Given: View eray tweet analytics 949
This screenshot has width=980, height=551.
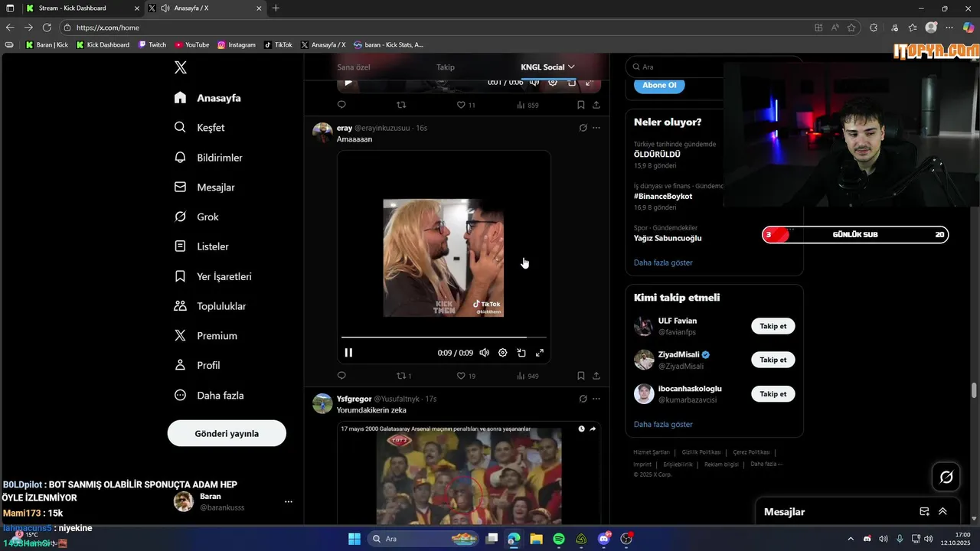Looking at the screenshot, I should [x=528, y=376].
